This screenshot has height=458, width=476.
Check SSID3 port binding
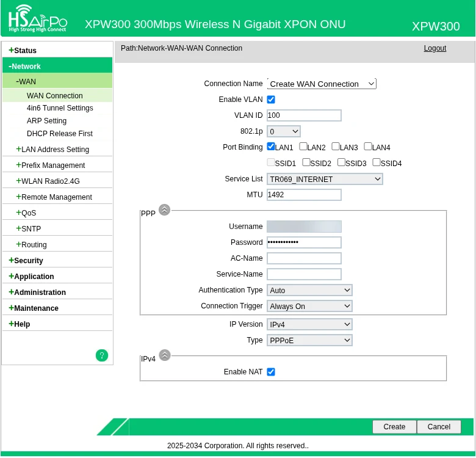(x=341, y=162)
